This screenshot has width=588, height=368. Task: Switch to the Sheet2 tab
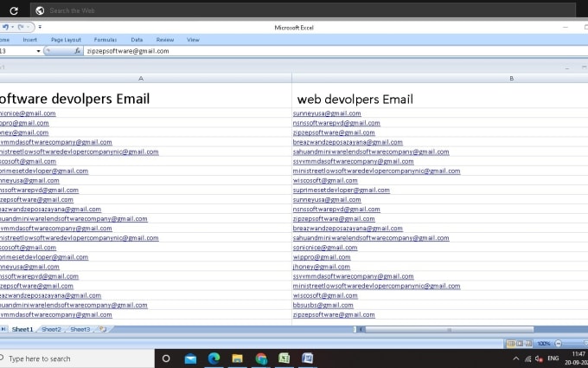coord(51,329)
